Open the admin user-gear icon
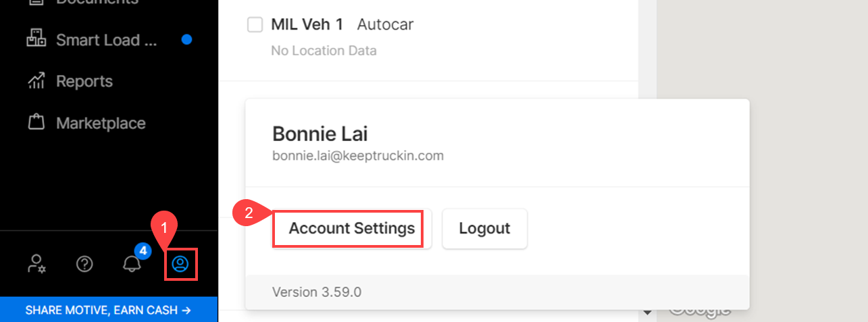This screenshot has width=868, height=322. tap(36, 264)
